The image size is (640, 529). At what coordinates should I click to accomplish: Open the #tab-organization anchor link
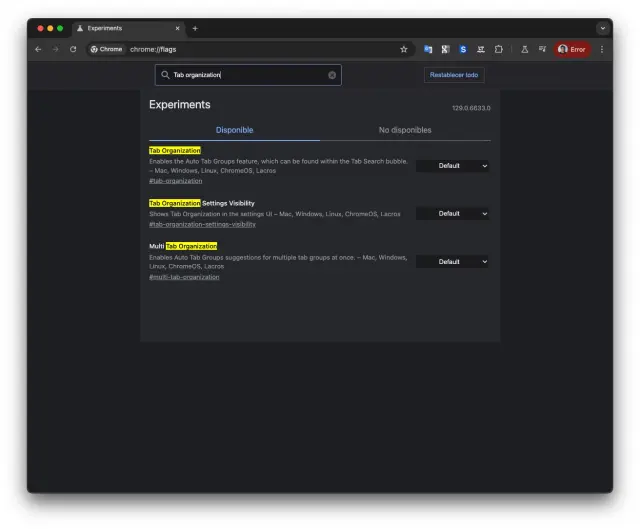(175, 181)
